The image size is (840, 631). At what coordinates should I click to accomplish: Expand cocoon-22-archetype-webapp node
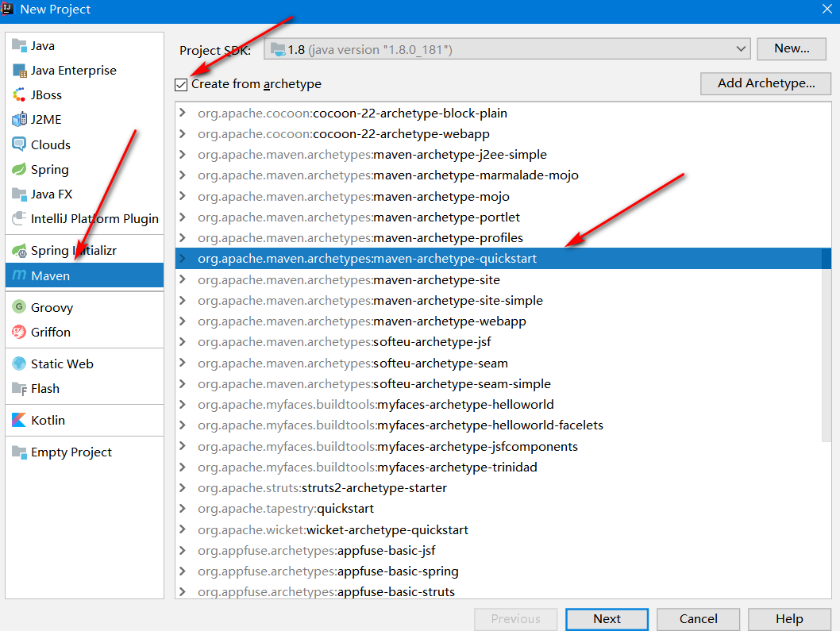(x=183, y=133)
